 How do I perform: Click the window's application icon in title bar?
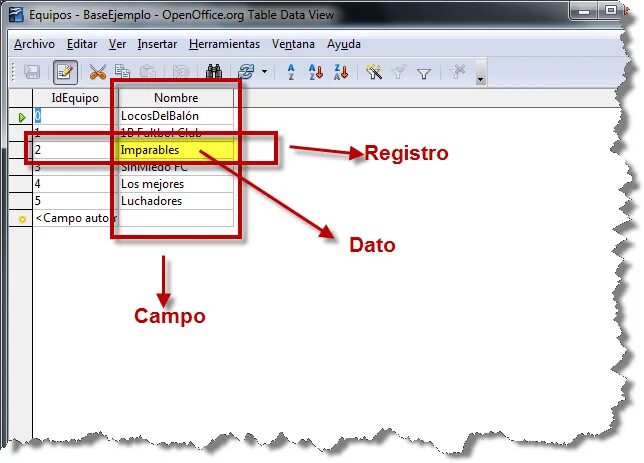pyautogui.click(x=16, y=14)
